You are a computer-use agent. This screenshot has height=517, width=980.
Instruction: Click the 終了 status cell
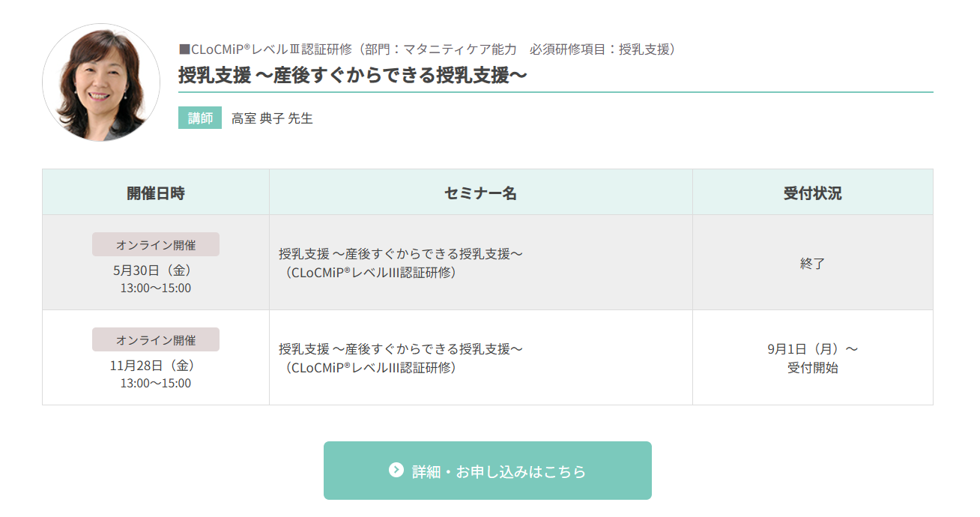(x=813, y=263)
